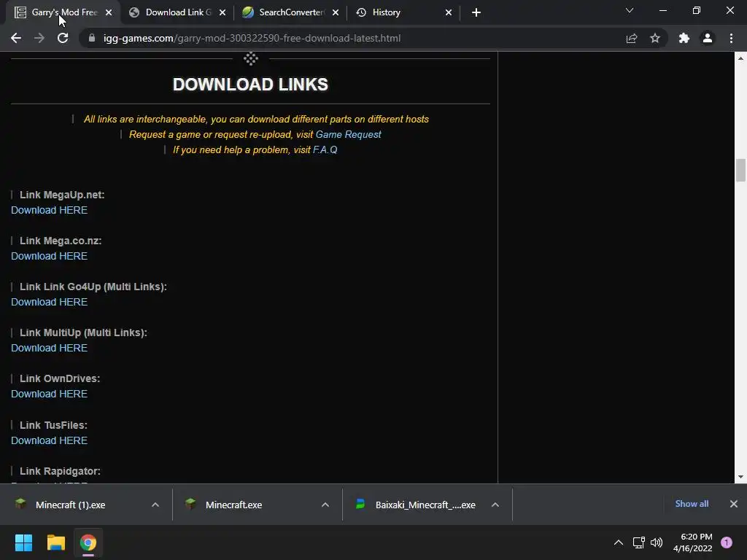This screenshot has height=560, width=747.
Task: Show hidden system tray icons
Action: tap(619, 542)
